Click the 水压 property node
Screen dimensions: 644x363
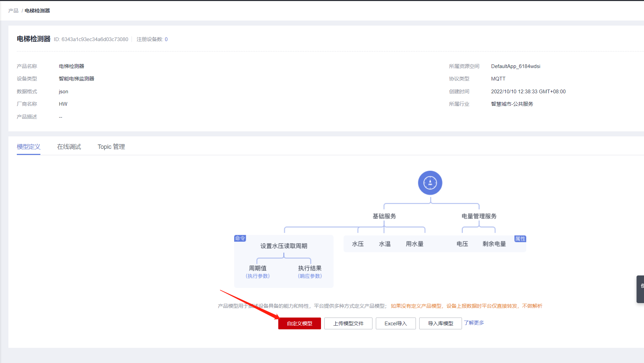click(x=358, y=244)
